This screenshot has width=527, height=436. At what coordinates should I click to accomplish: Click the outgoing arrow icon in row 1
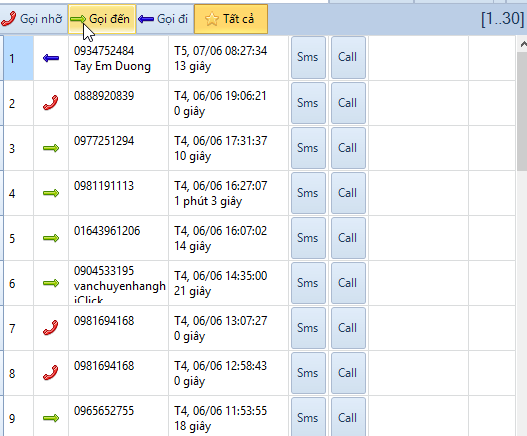click(51, 58)
